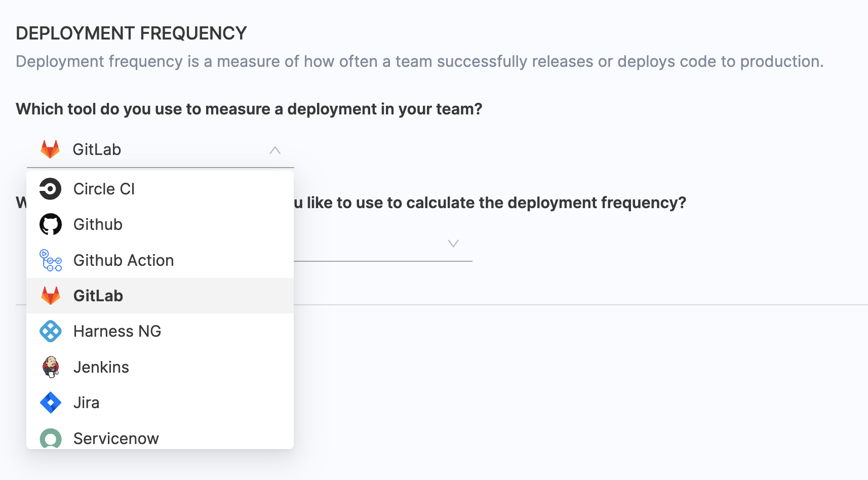Click the Circle CI logo icon

tap(50, 189)
